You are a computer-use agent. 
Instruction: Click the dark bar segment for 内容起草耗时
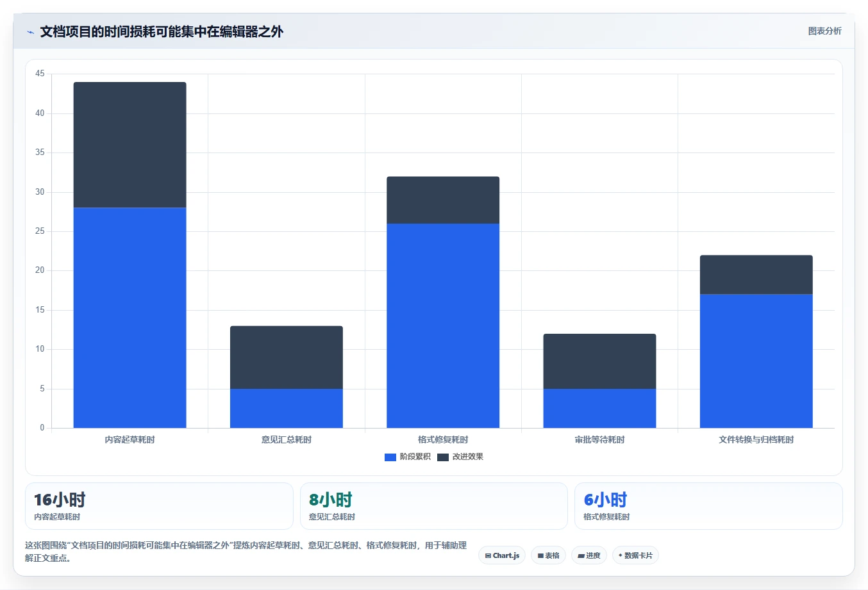tap(130, 145)
